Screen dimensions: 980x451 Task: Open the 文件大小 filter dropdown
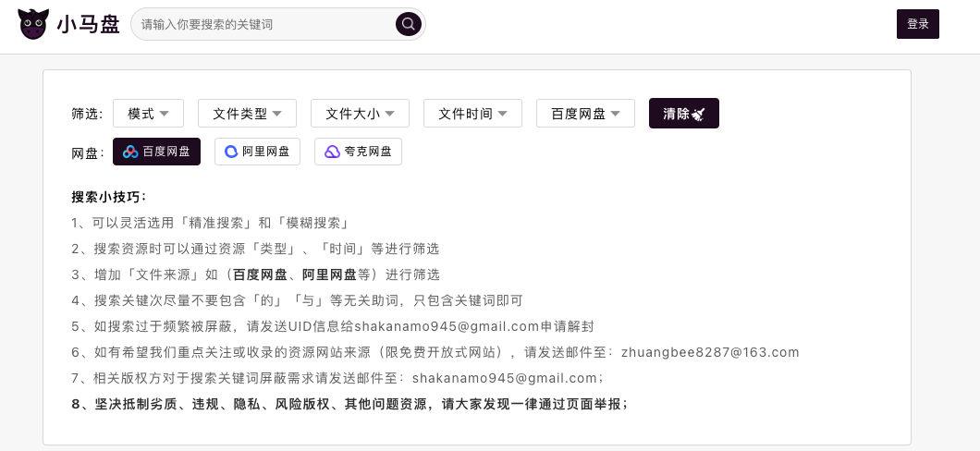pos(360,114)
